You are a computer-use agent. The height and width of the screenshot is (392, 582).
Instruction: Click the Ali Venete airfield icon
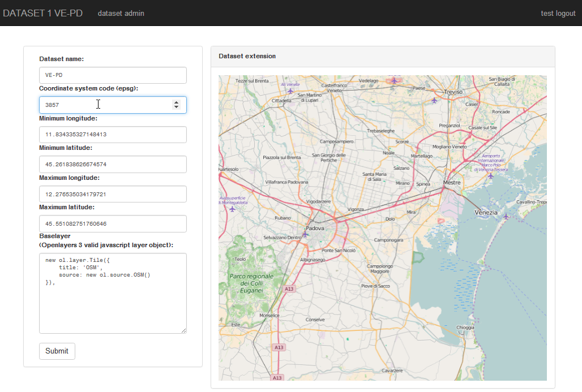pyautogui.click(x=290, y=91)
